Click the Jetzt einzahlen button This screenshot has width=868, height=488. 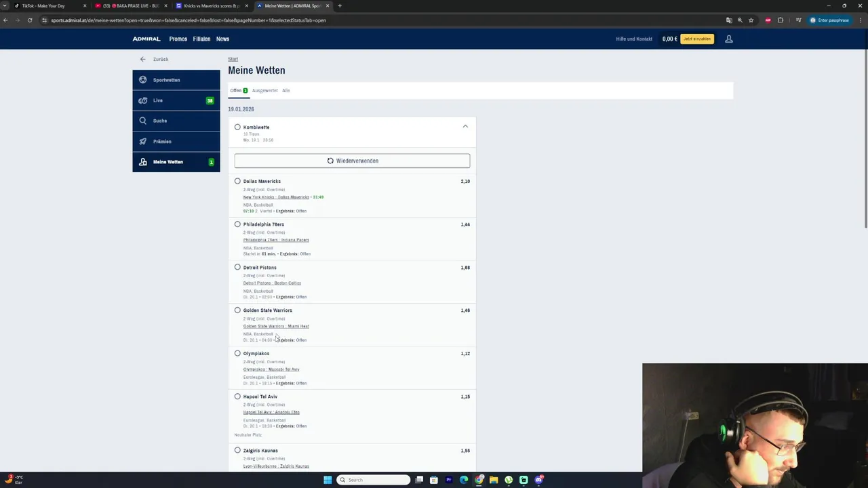697,39
